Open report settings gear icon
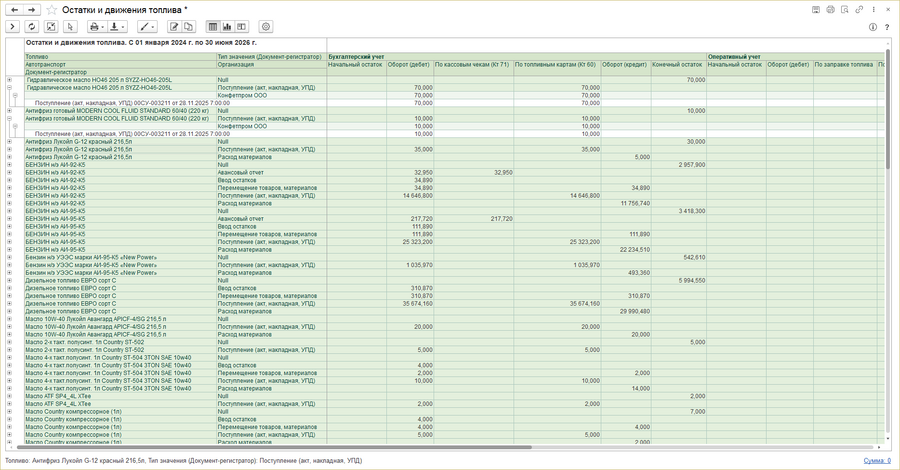 266,26
